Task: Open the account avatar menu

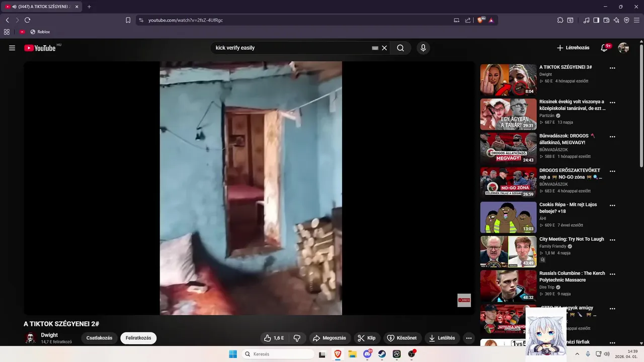Action: pos(623,48)
